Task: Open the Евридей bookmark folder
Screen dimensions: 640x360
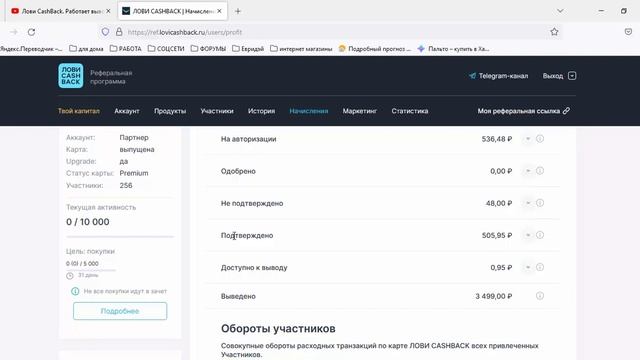Action: tap(248, 49)
